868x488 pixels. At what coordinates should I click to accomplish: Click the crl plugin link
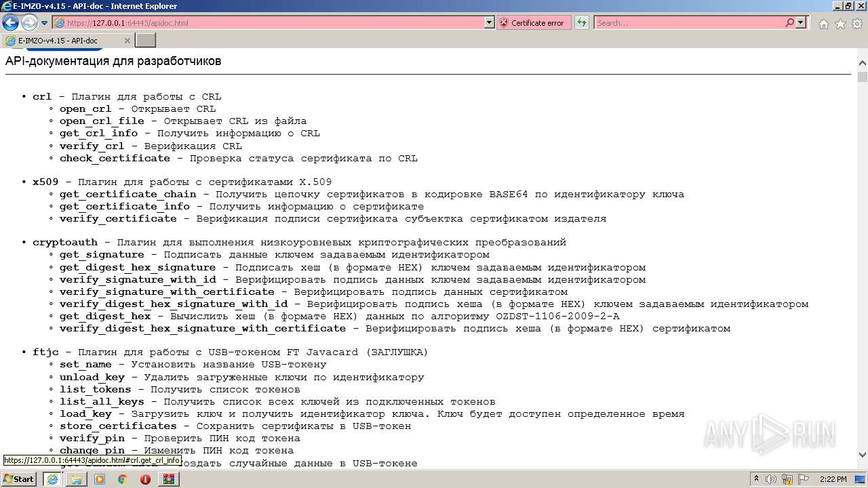[x=42, y=97]
